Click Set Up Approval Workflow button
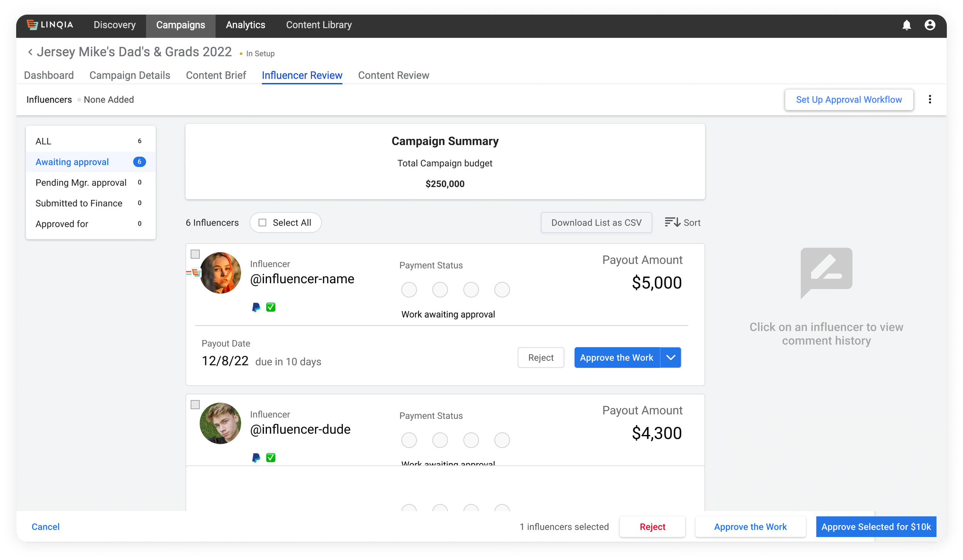This screenshot has width=963, height=560. point(849,100)
